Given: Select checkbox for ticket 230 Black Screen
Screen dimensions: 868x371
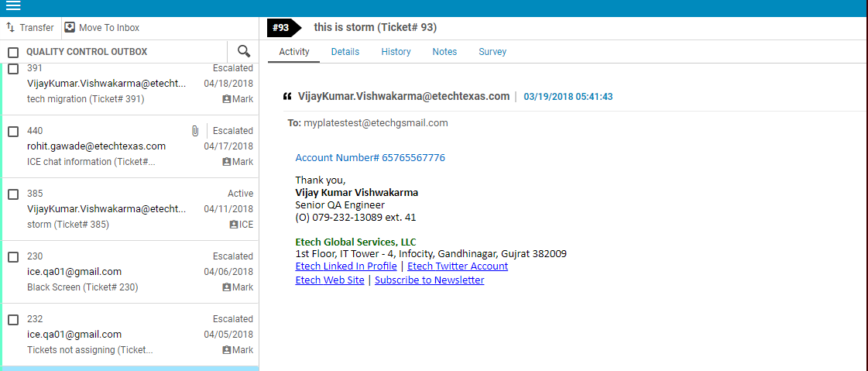Looking at the screenshot, I should coord(13,257).
